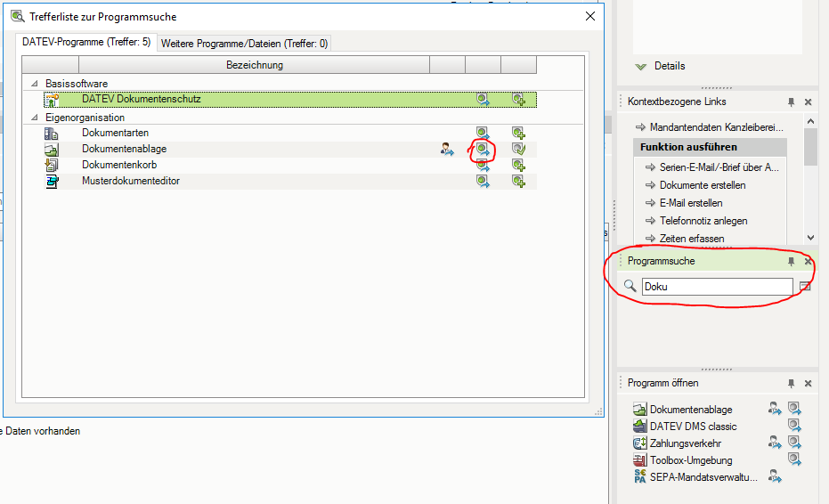Click the Programmsuche input field containing Doku
Image resolution: width=829 pixels, height=504 pixels.
click(x=717, y=287)
